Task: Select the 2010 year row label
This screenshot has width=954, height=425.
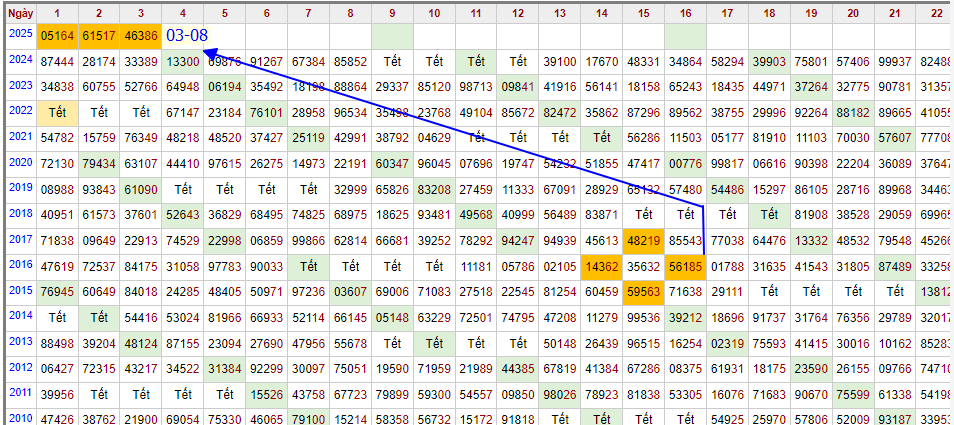Action: click(21, 417)
